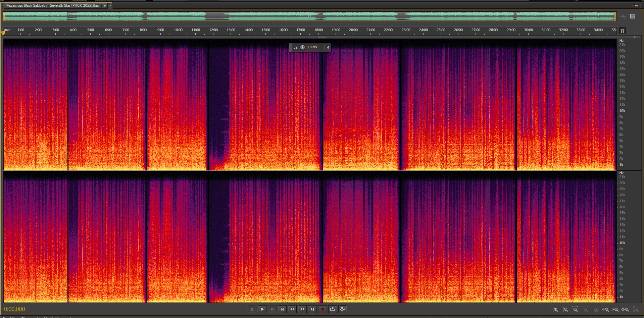Click the Fast Forward button
Viewport: 644px width, 318px height.
[x=302, y=309]
